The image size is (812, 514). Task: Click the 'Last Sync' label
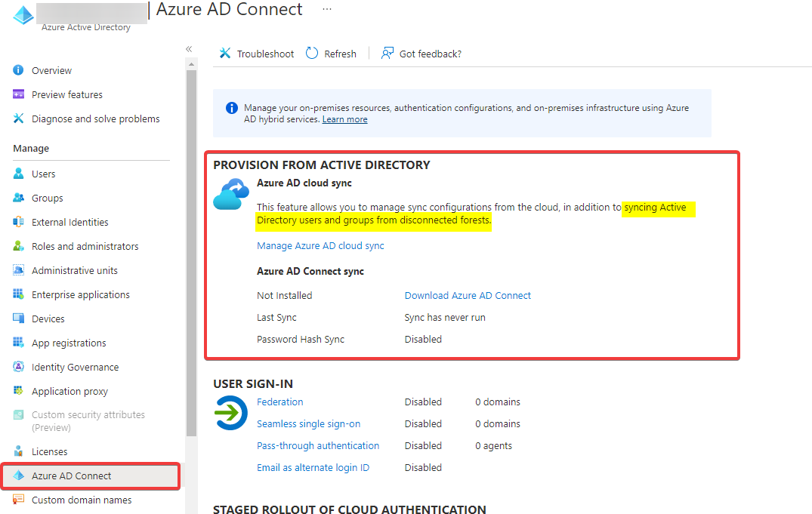(x=276, y=318)
